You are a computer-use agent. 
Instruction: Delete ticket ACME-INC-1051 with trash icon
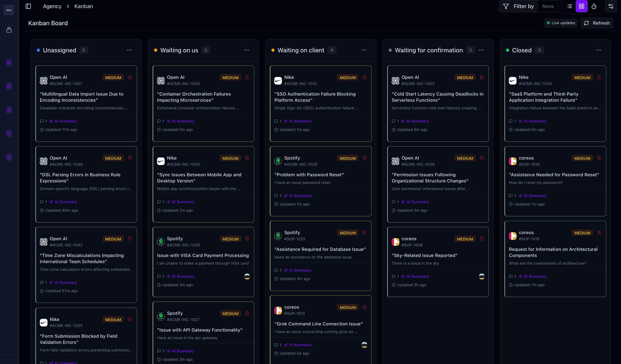[130, 77]
